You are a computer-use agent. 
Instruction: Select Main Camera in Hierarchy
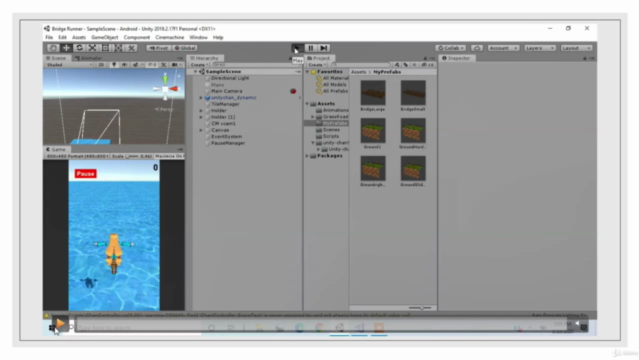(227, 91)
